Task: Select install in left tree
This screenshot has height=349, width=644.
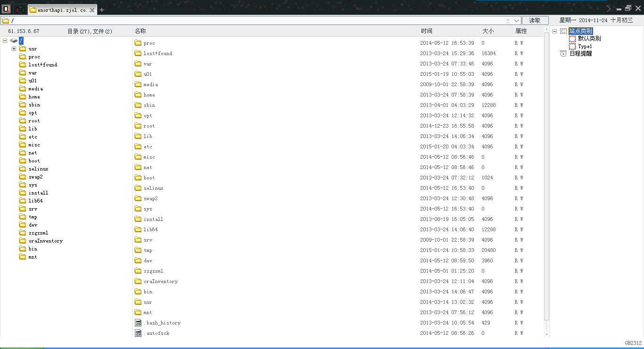Action: (38, 193)
